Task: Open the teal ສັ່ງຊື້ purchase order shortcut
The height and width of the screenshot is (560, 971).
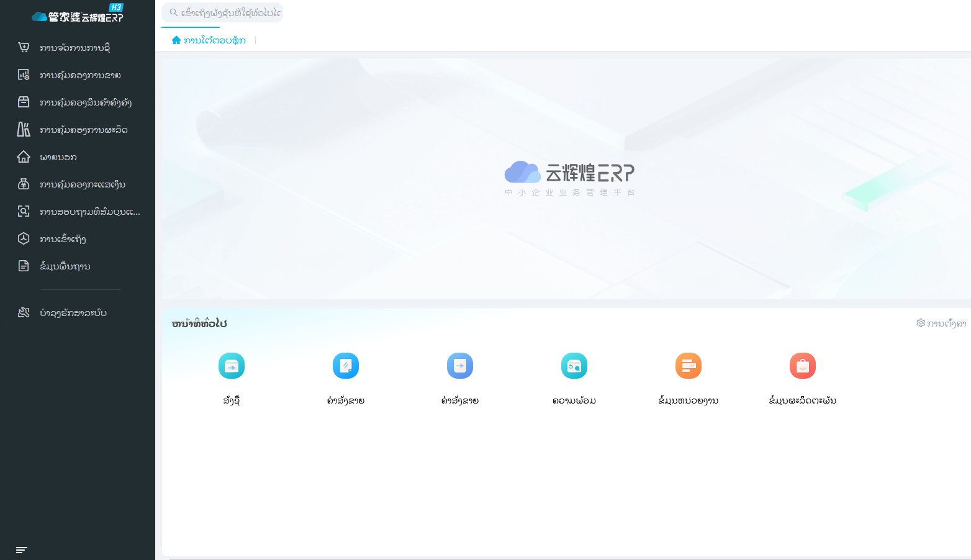Action: (232, 366)
